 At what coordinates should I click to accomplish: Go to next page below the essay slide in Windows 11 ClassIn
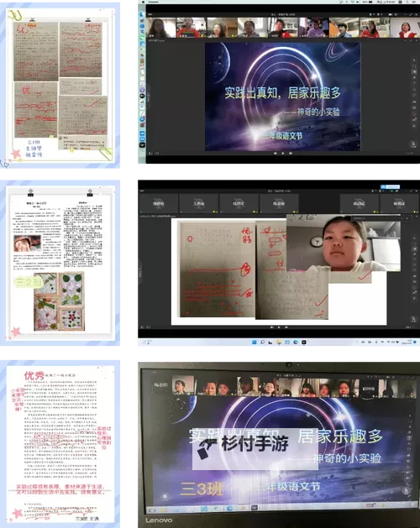click(286, 327)
